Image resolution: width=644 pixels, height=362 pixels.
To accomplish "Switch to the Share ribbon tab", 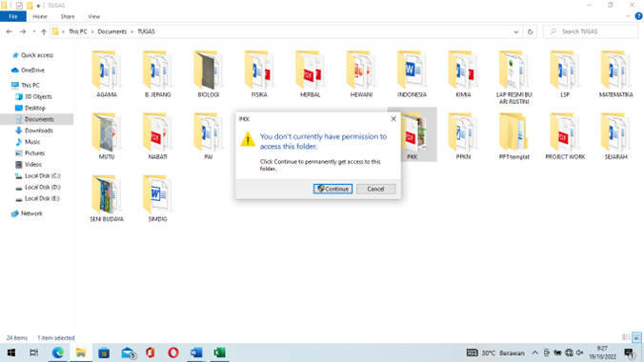I will (68, 16).
